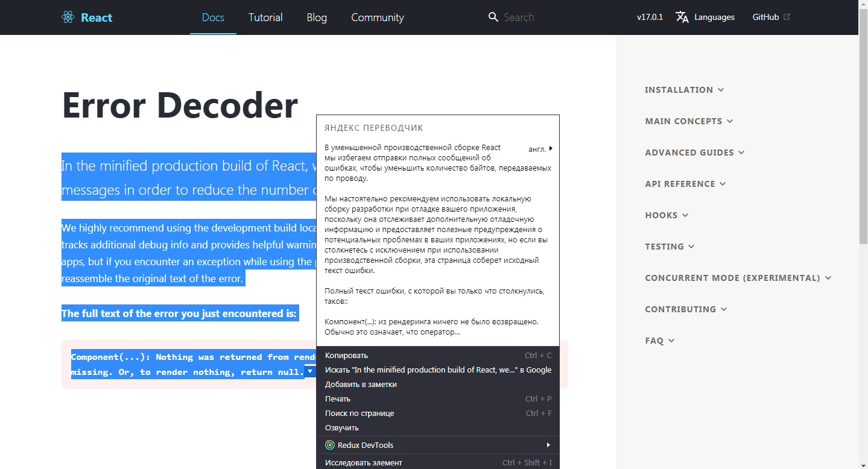Choose Исследовать элемент menu item

click(x=438, y=463)
